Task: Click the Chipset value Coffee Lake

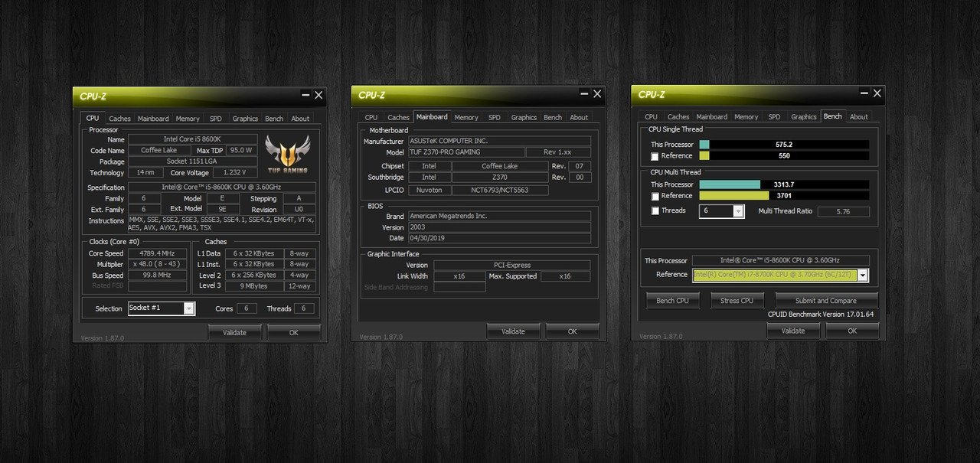Action: click(499, 166)
